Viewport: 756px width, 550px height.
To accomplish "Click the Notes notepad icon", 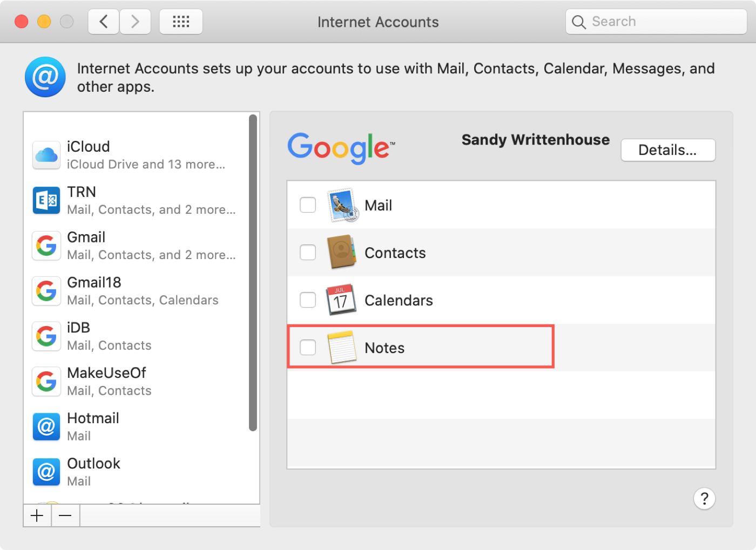I will (x=342, y=347).
